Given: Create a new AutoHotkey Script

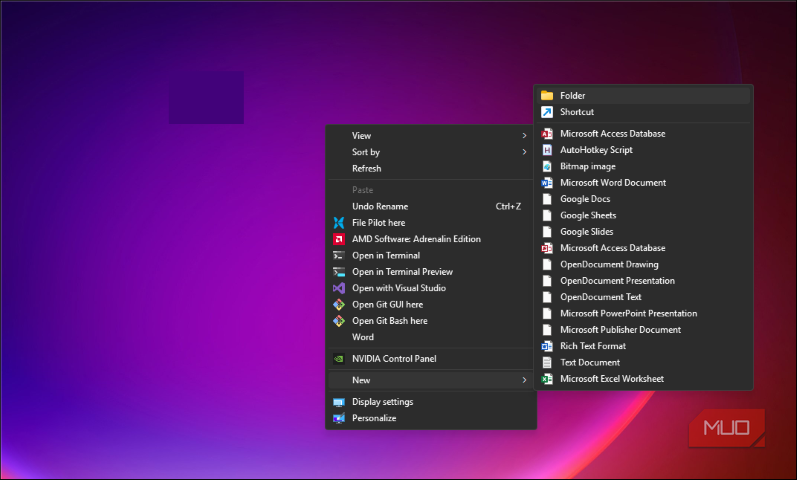Looking at the screenshot, I should pos(643,150).
